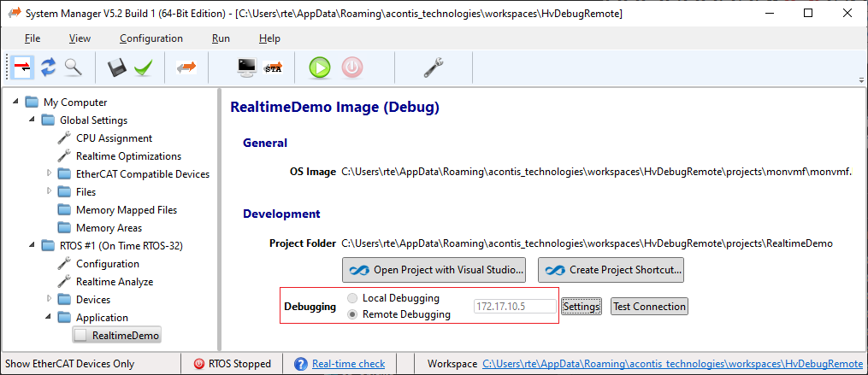Save workspace with floppy disk icon
The width and height of the screenshot is (868, 375).
(x=117, y=68)
